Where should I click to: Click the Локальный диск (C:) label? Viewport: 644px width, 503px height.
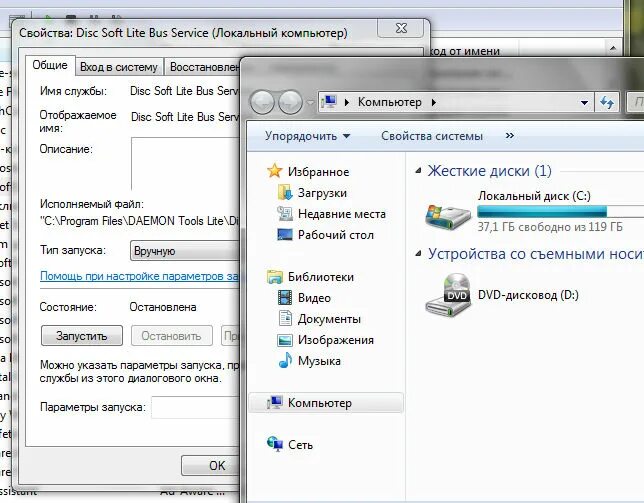(534, 196)
